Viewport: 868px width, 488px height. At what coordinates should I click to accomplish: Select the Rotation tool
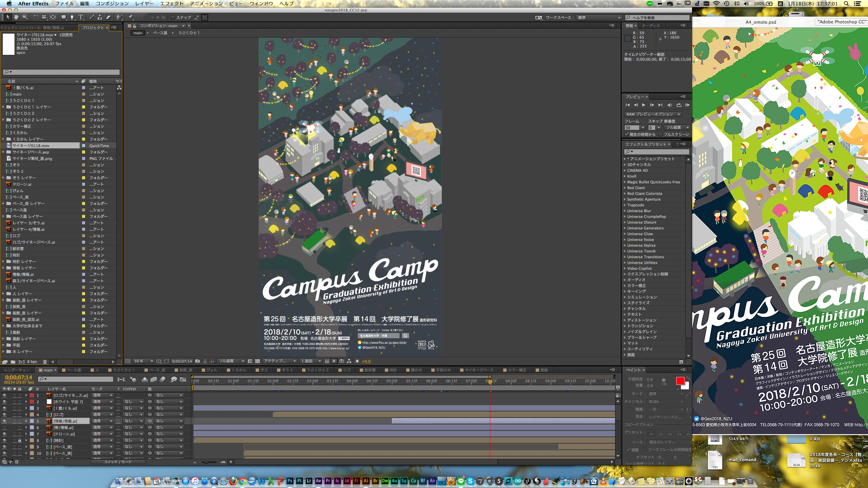[36, 17]
